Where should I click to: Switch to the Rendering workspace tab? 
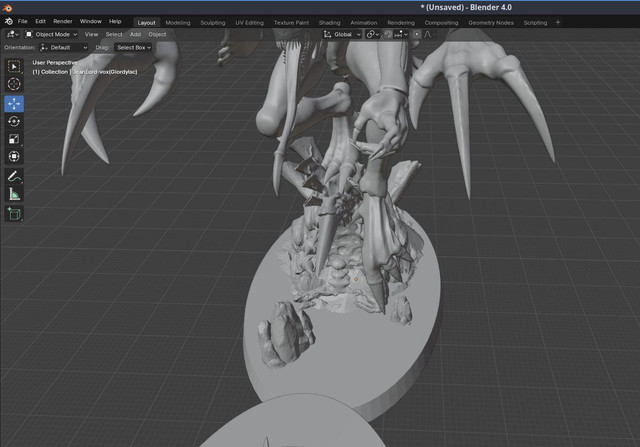coord(401,23)
